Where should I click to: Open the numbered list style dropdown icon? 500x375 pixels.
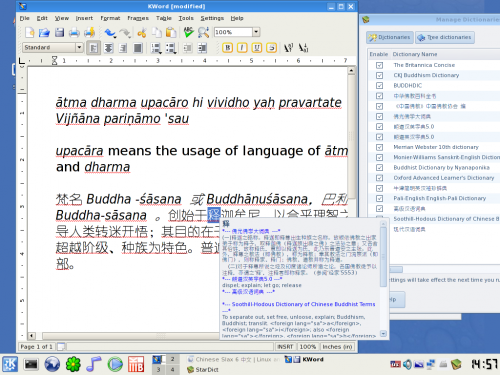coord(156,48)
